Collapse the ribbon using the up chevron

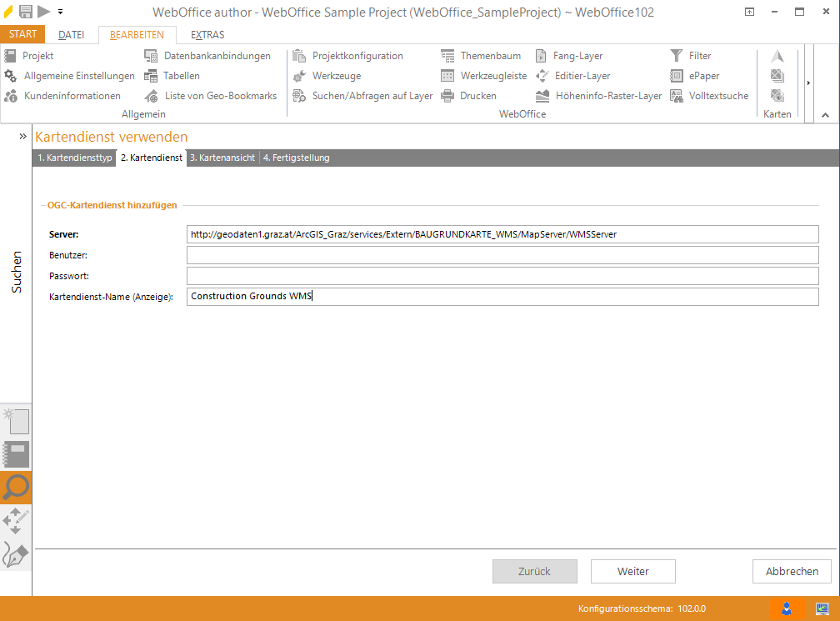point(825,115)
